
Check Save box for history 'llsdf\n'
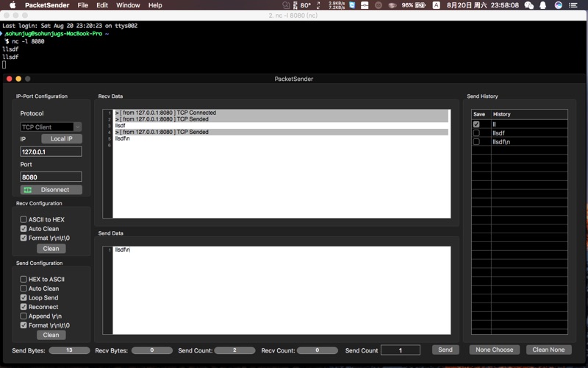click(476, 142)
